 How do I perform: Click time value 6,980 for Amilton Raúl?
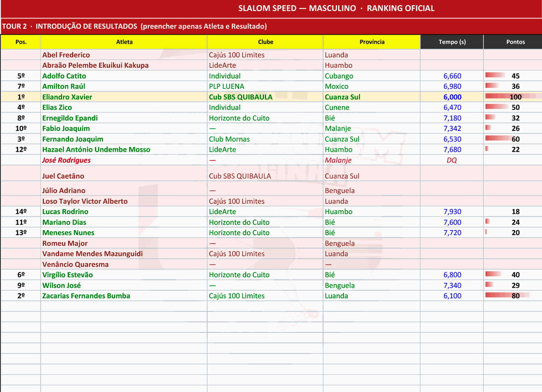point(452,86)
